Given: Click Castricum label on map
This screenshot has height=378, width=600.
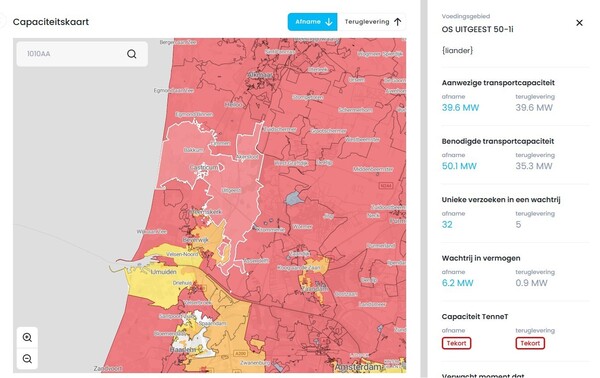Looking at the screenshot, I should (x=204, y=168).
